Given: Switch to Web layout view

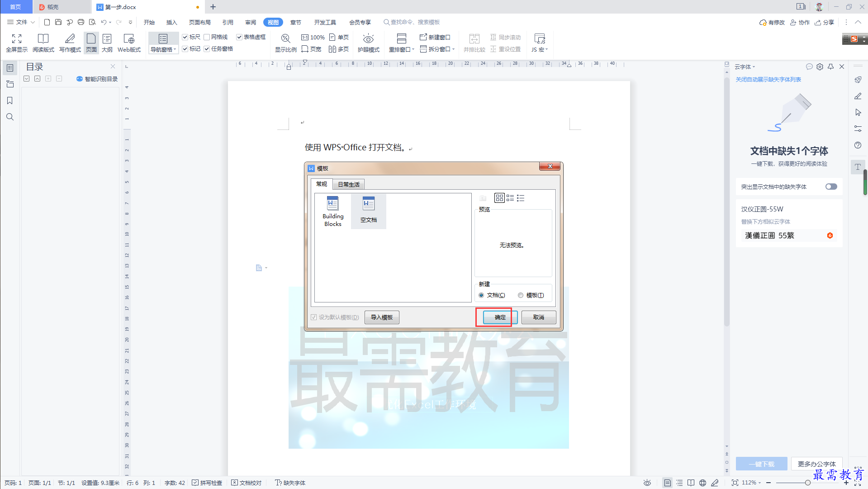Looking at the screenshot, I should pyautogui.click(x=129, y=43).
